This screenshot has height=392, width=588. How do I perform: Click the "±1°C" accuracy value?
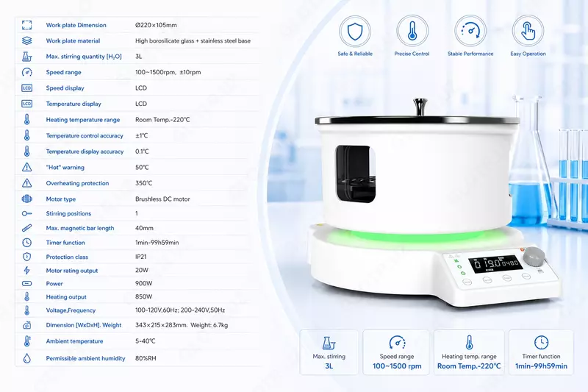141,136
